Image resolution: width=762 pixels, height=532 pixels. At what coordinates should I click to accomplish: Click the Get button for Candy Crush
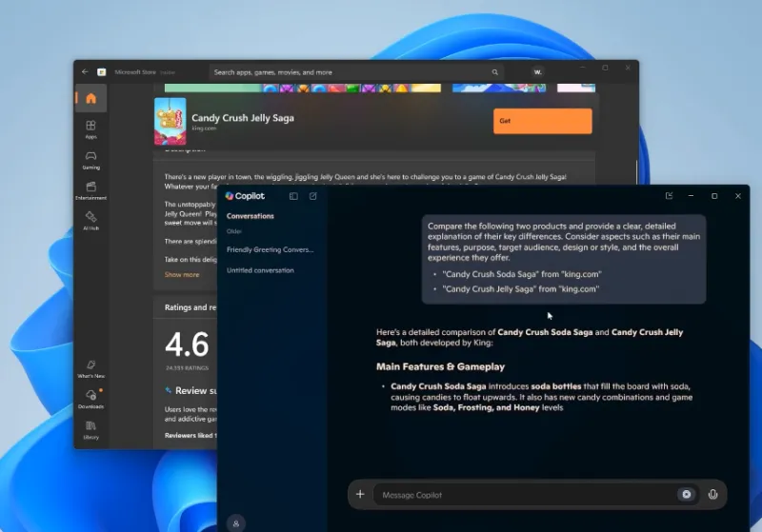(x=542, y=121)
